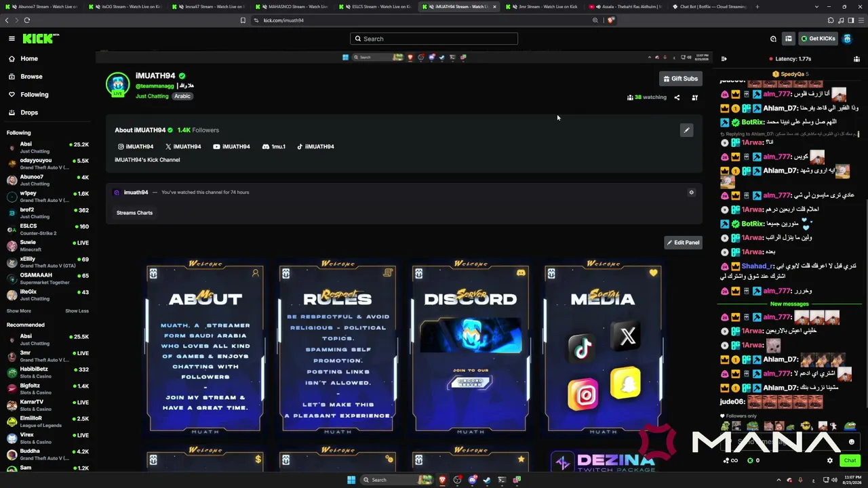The image size is (868, 488).
Task: Open xElllly channel in Following list
Action: point(47,262)
